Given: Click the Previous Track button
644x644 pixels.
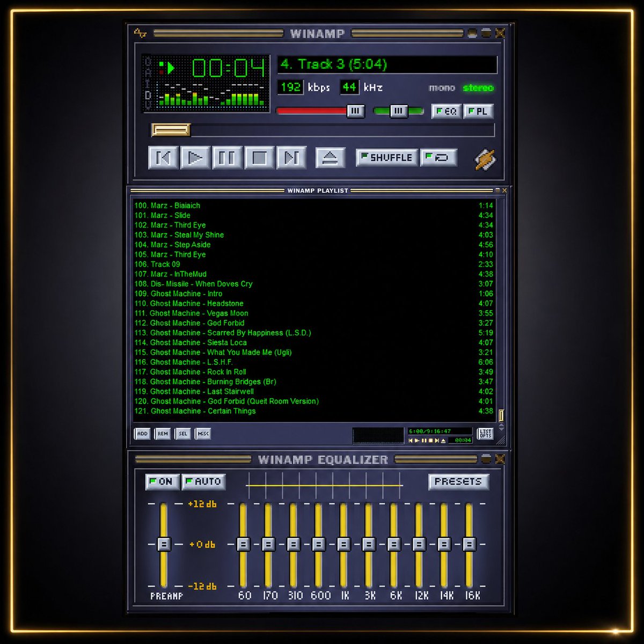Looking at the screenshot, I should pyautogui.click(x=163, y=158).
